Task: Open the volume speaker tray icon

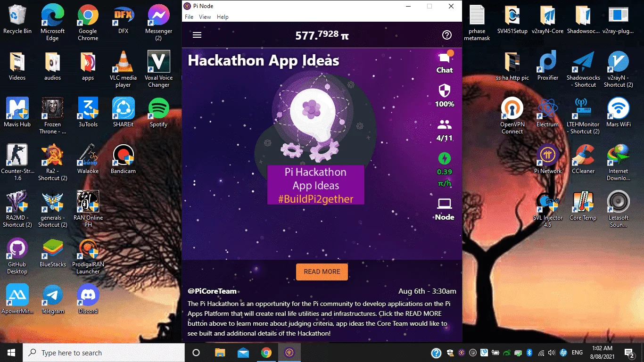Action: coord(552,353)
